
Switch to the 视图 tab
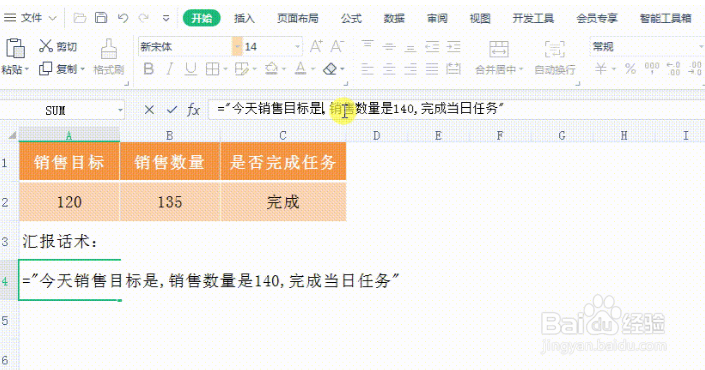click(x=480, y=18)
